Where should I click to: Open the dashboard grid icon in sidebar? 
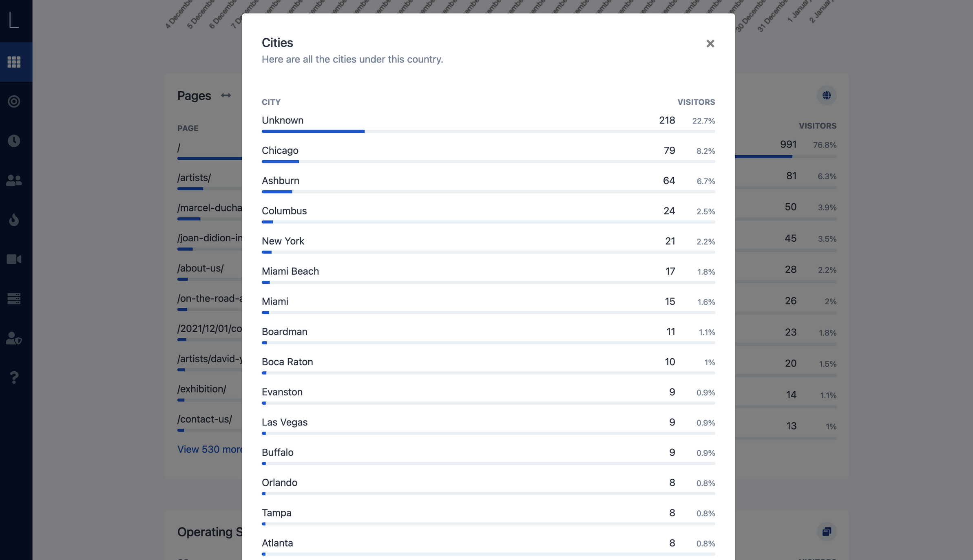(x=14, y=62)
